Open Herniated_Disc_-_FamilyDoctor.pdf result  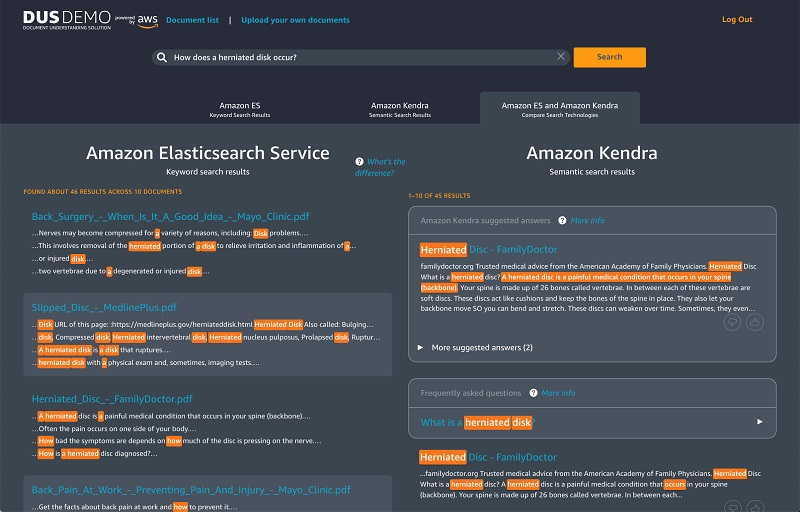click(112, 399)
